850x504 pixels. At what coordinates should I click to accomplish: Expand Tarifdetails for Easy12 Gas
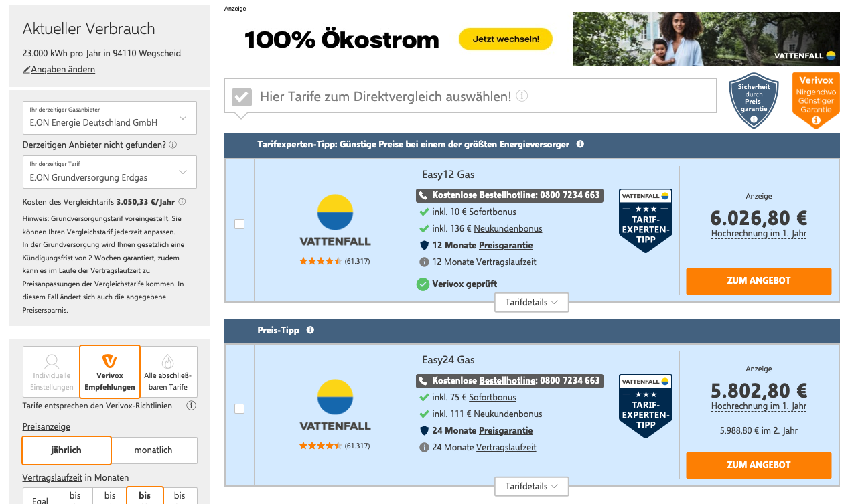[x=531, y=303]
